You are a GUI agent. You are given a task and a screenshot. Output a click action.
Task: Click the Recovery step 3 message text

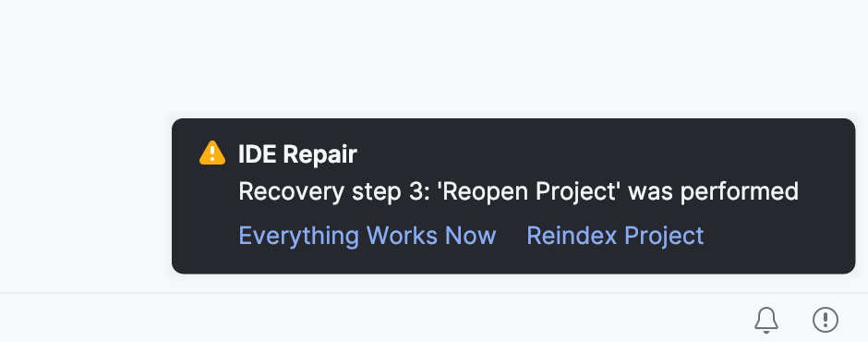coord(518,191)
